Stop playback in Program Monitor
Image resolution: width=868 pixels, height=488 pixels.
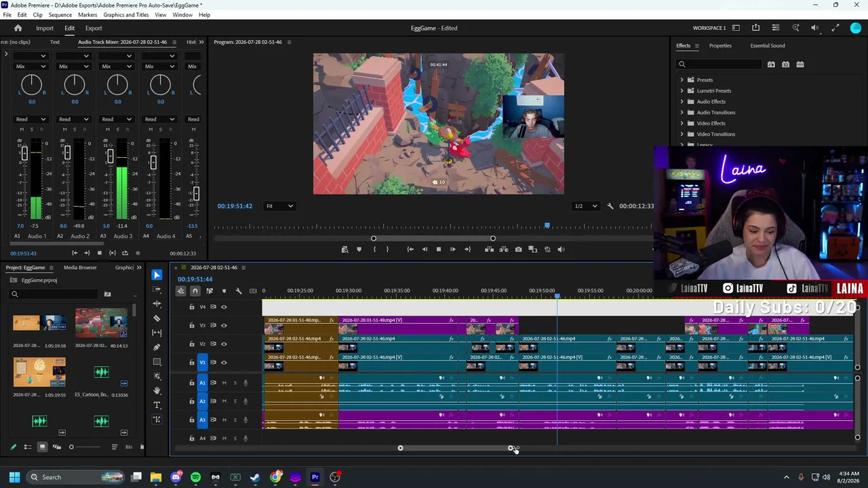coord(438,249)
